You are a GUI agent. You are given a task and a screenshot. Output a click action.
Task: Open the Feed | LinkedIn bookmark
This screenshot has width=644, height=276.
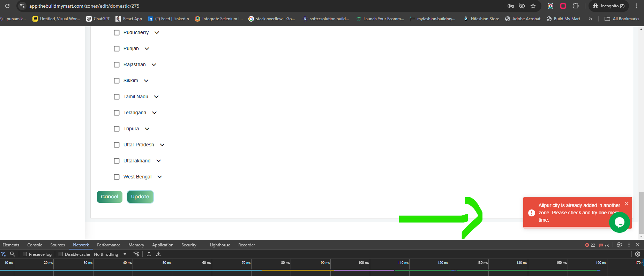169,19
